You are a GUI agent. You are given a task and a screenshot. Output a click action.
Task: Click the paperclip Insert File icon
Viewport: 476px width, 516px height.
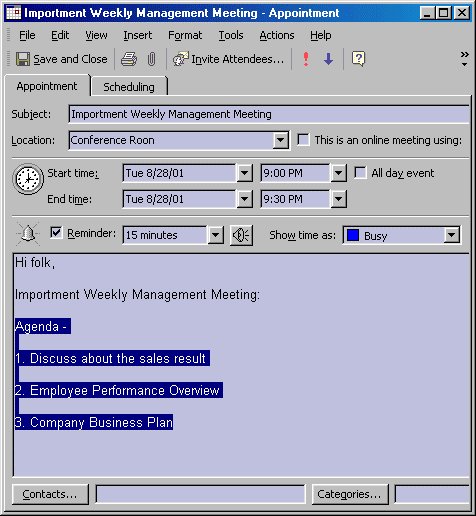coord(151,59)
